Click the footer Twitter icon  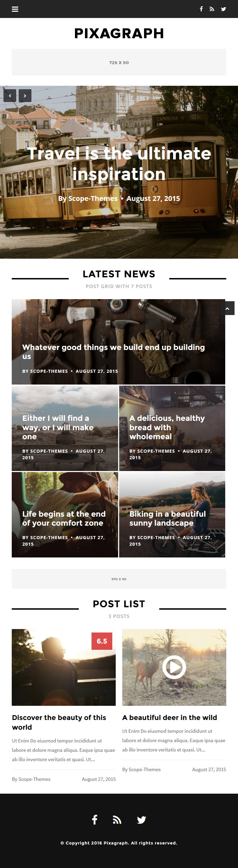(142, 820)
